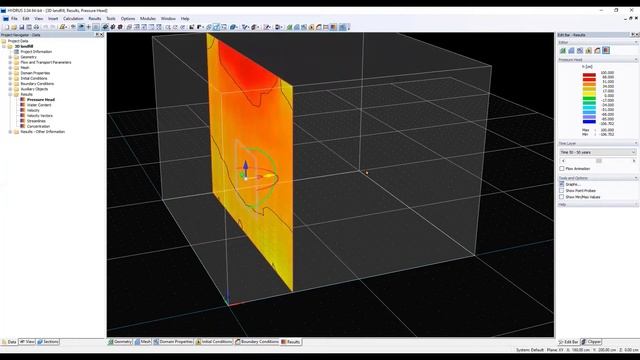The height and width of the screenshot is (360, 640).
Task: Click the Streamlines result icon in tree
Action: (x=23, y=121)
